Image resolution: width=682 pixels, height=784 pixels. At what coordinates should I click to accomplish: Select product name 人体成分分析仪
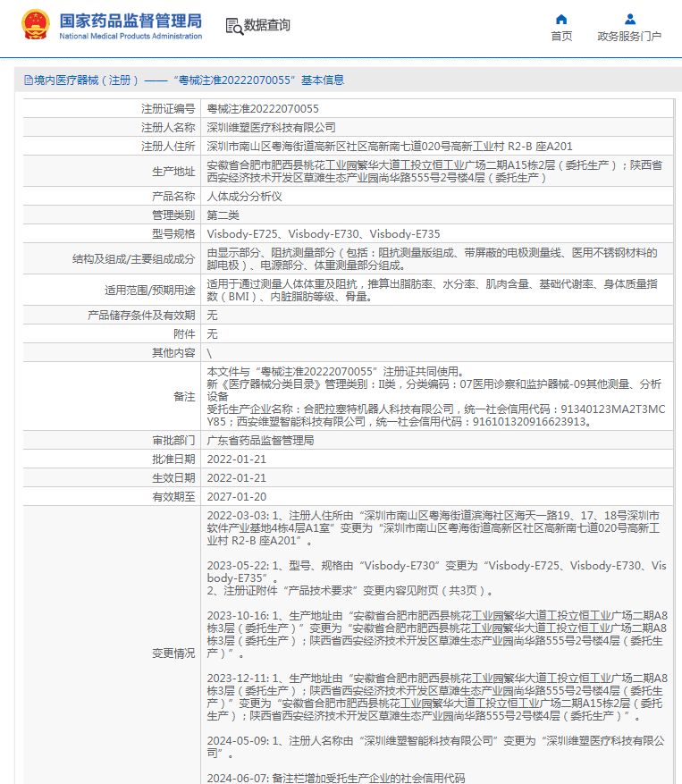coord(245,196)
